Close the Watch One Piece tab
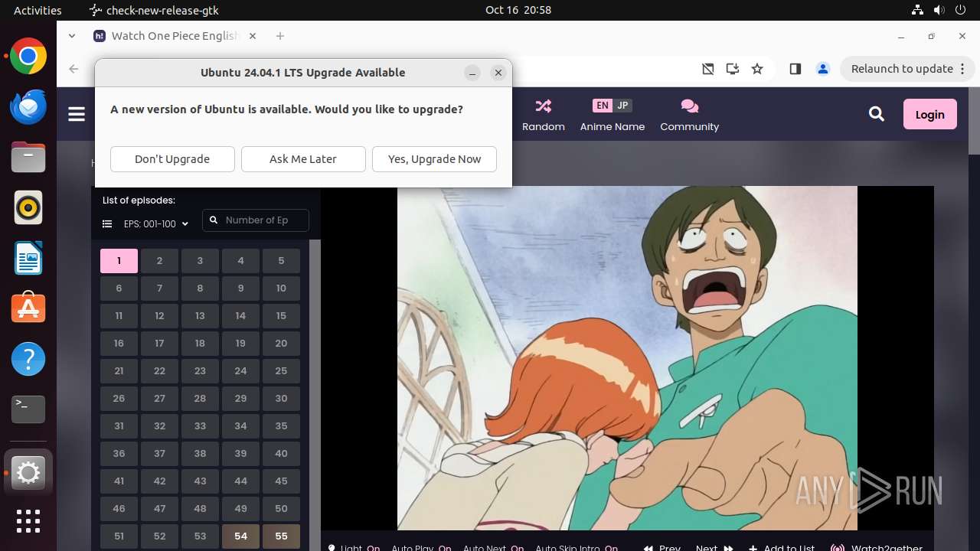Viewport: 980px width, 551px height. click(x=253, y=36)
